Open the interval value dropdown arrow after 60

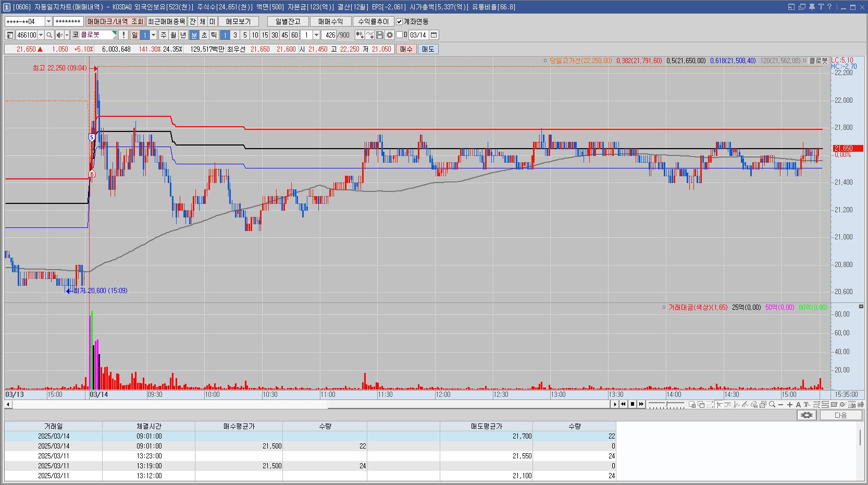coord(316,35)
